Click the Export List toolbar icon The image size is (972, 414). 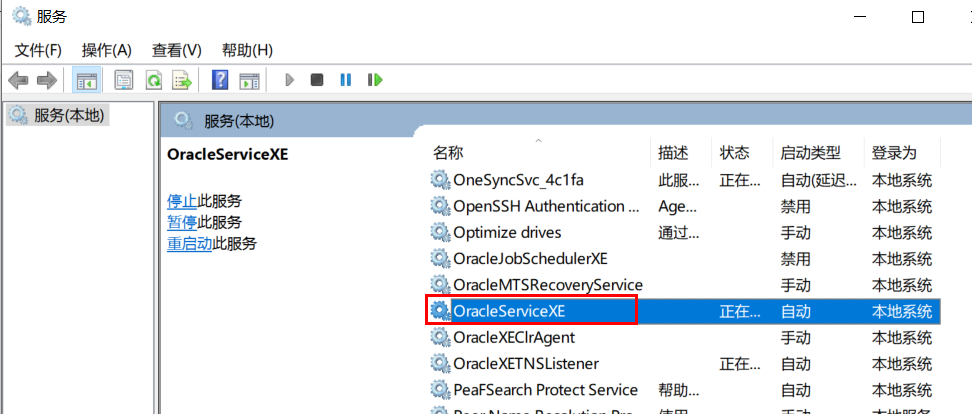point(182,80)
